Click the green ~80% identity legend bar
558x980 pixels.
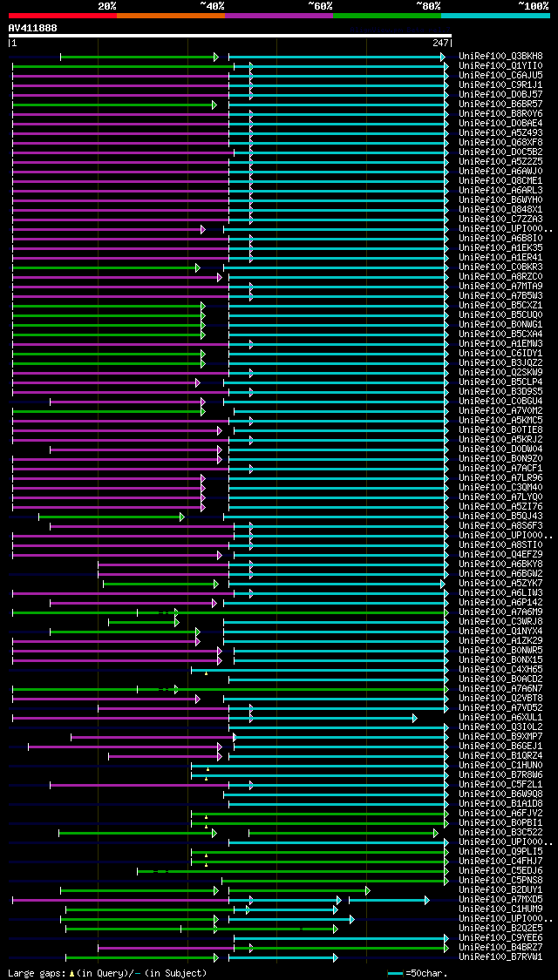pos(387,15)
